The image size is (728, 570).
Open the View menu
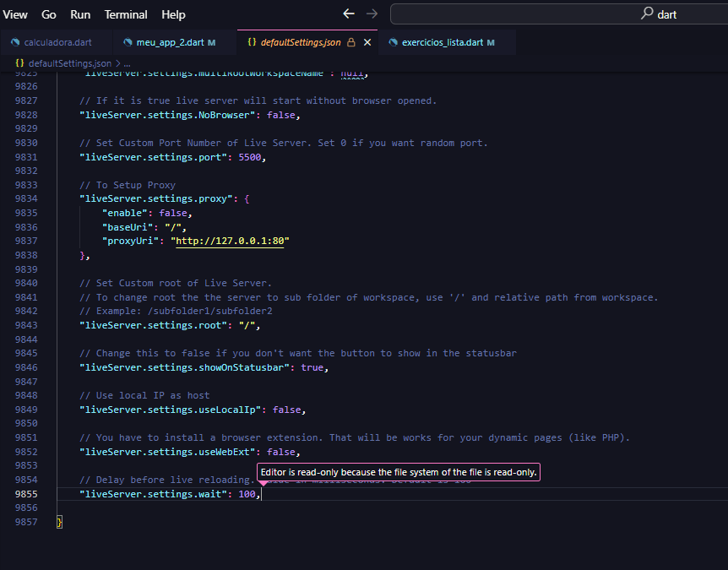[x=15, y=14]
